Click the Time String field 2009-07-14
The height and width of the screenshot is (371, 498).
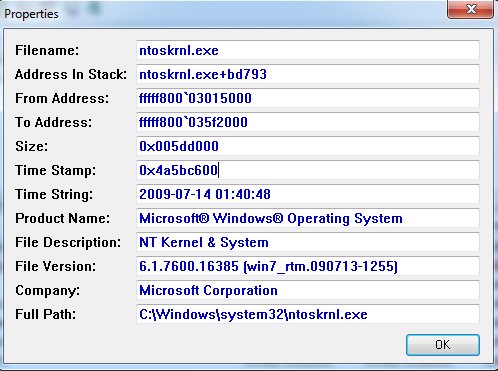(308, 194)
